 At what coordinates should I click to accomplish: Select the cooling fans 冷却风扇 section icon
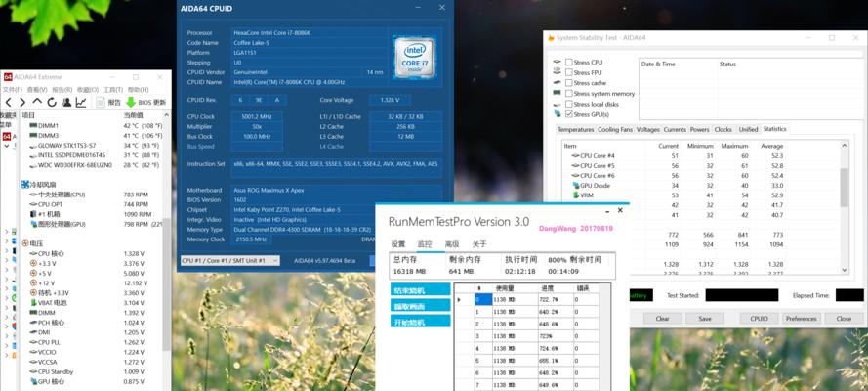click(x=25, y=185)
